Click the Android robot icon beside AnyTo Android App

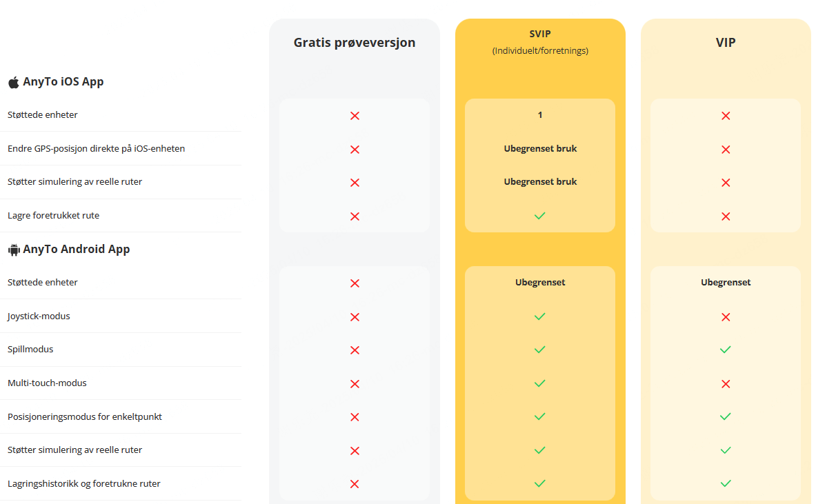[x=14, y=250]
